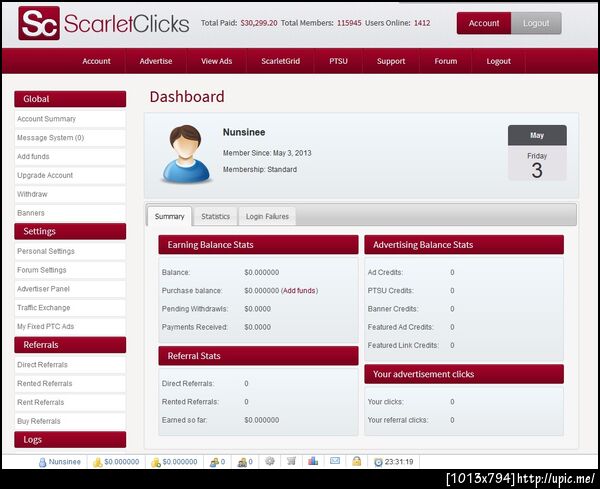Click the top Account button in header

pos(484,23)
